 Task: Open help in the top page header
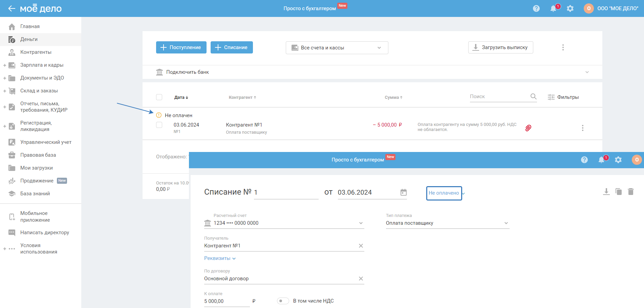(x=536, y=8)
